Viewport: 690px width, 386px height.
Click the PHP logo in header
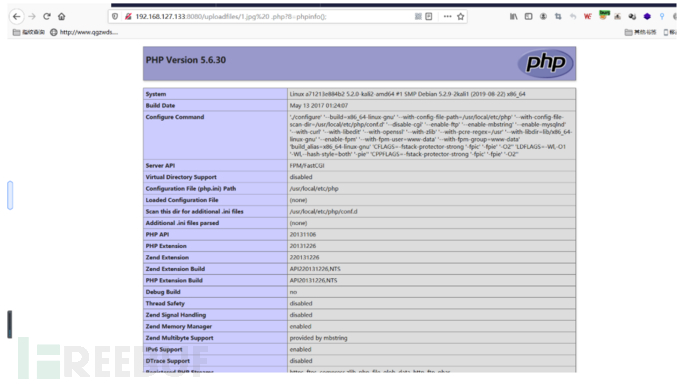tap(546, 63)
